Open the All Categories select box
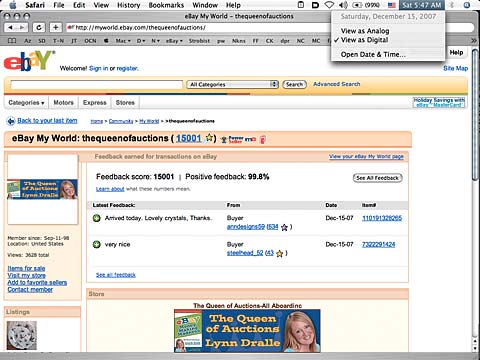The image size is (480, 360). pos(232,85)
